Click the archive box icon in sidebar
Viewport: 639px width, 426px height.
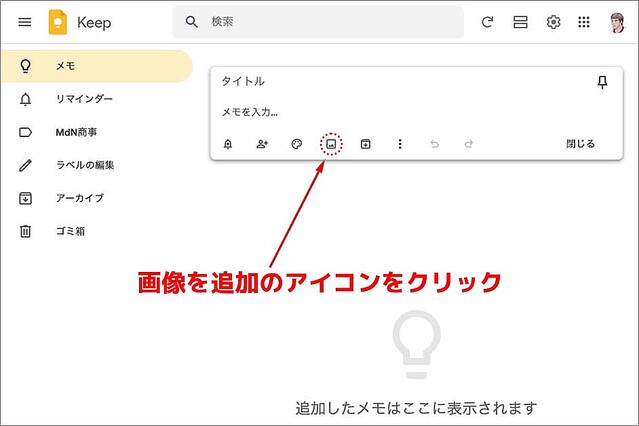click(x=26, y=198)
